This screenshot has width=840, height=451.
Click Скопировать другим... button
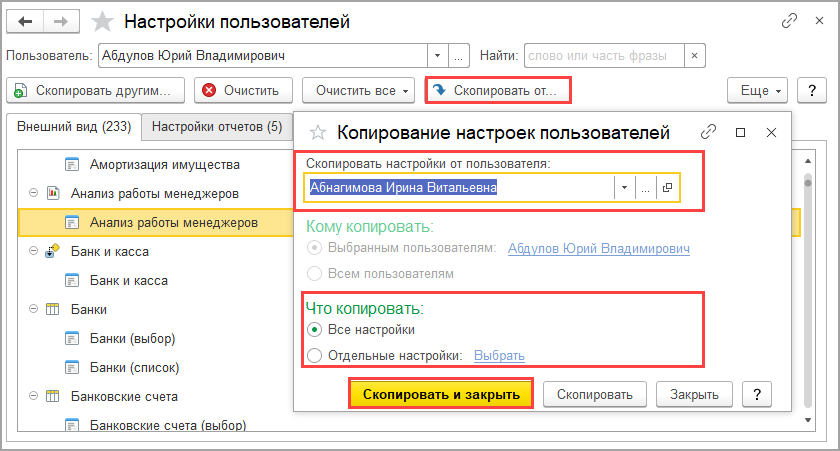point(95,91)
